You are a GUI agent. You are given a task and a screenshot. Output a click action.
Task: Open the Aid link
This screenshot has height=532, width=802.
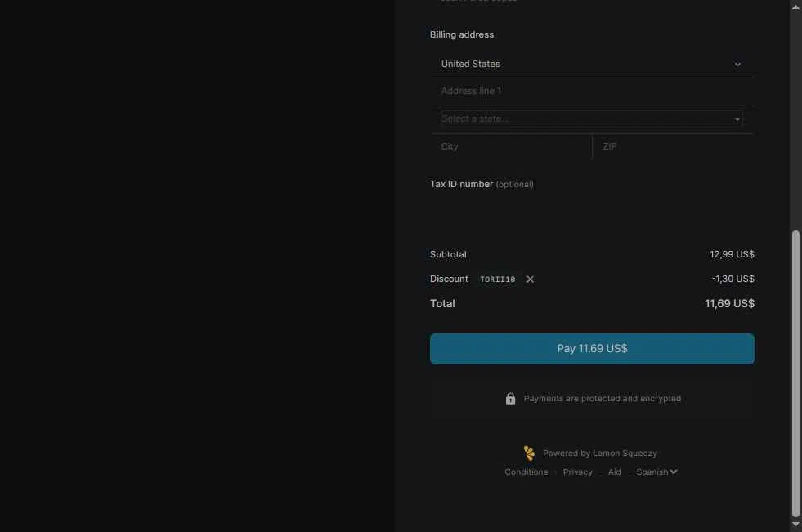click(614, 472)
